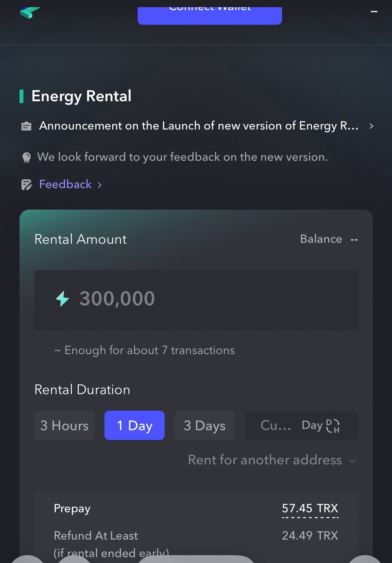392x563 pixels.
Task: Click the Balance indicator
Action: pyautogui.click(x=329, y=239)
